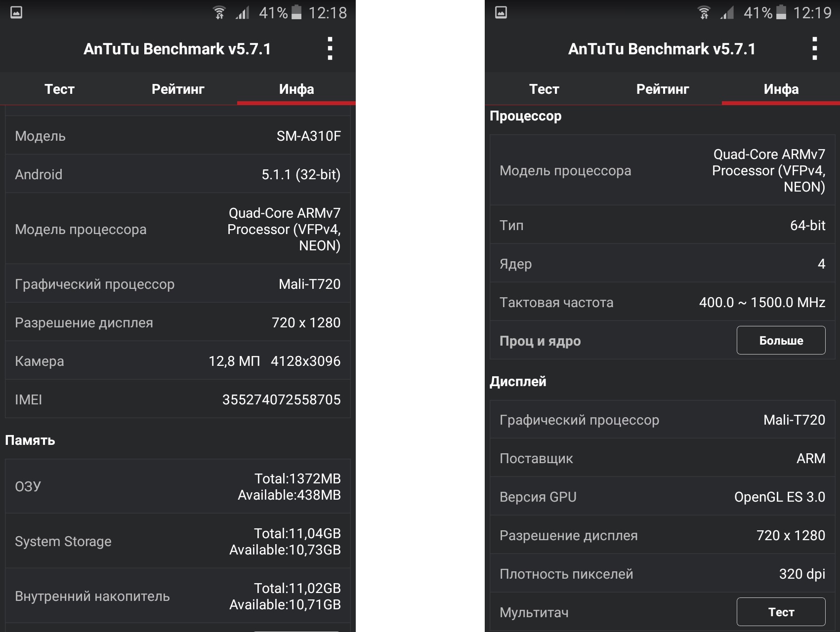Select the Ядер row showing 4
Screen dimensions: 840x632
(x=663, y=264)
